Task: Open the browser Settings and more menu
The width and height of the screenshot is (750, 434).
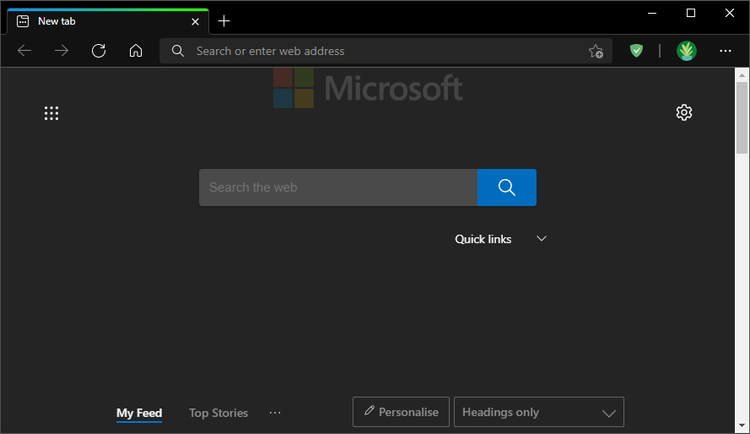Action: click(725, 51)
